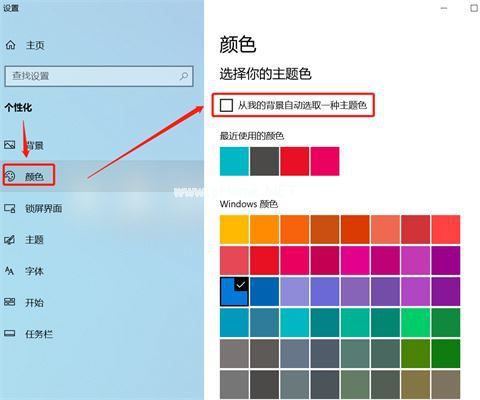The width and height of the screenshot is (480, 400).
Task: Select the checked blue default color swatch
Action: click(234, 292)
